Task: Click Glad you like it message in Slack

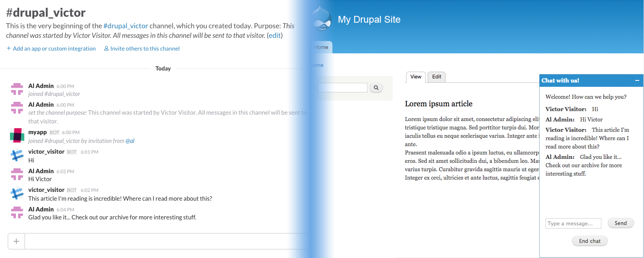Action: 112,217
